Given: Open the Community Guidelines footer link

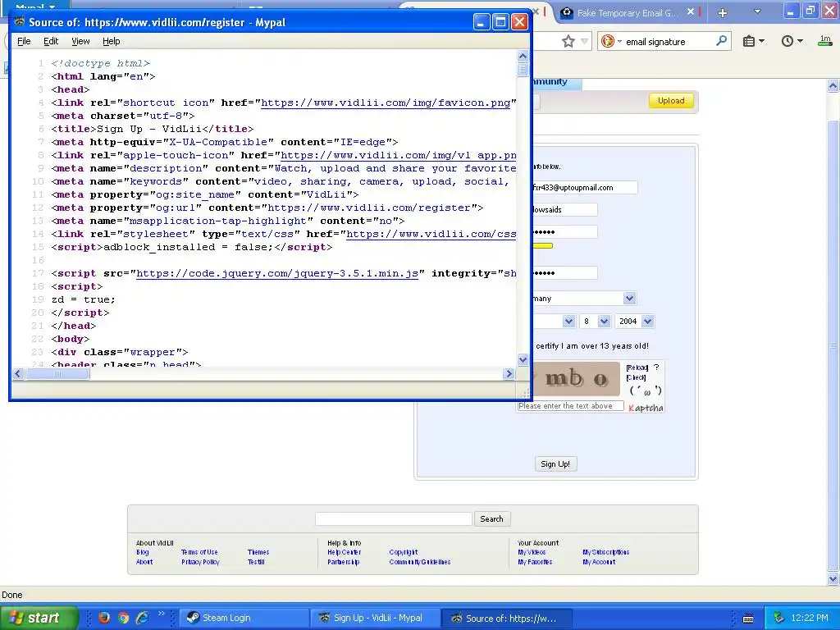Looking at the screenshot, I should (x=419, y=562).
